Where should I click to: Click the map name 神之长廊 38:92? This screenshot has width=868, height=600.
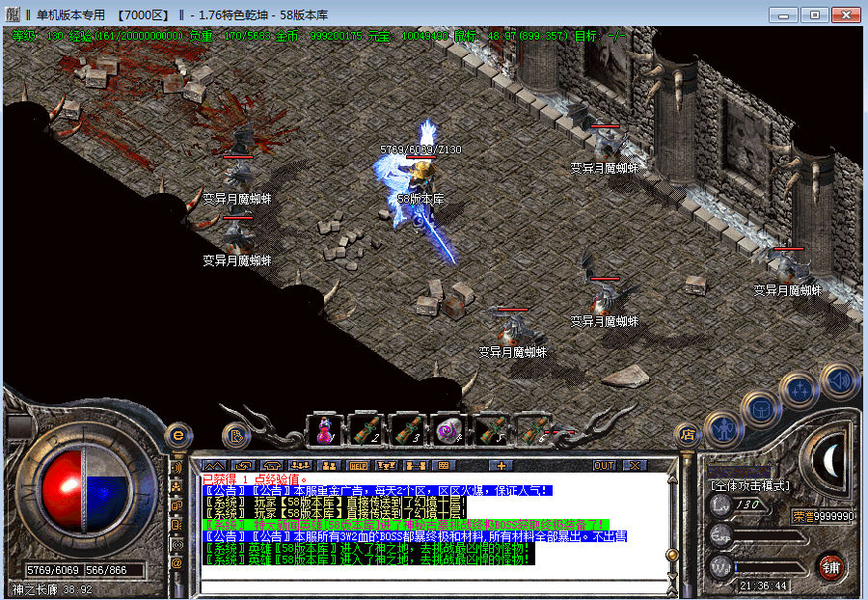pyautogui.click(x=52, y=589)
